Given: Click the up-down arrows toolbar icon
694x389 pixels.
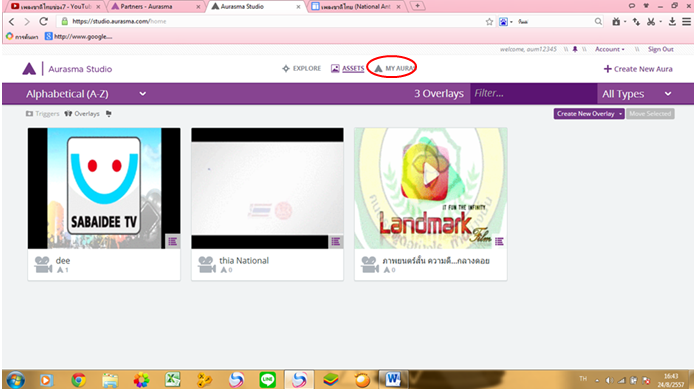Looking at the screenshot, I should (x=636, y=21).
